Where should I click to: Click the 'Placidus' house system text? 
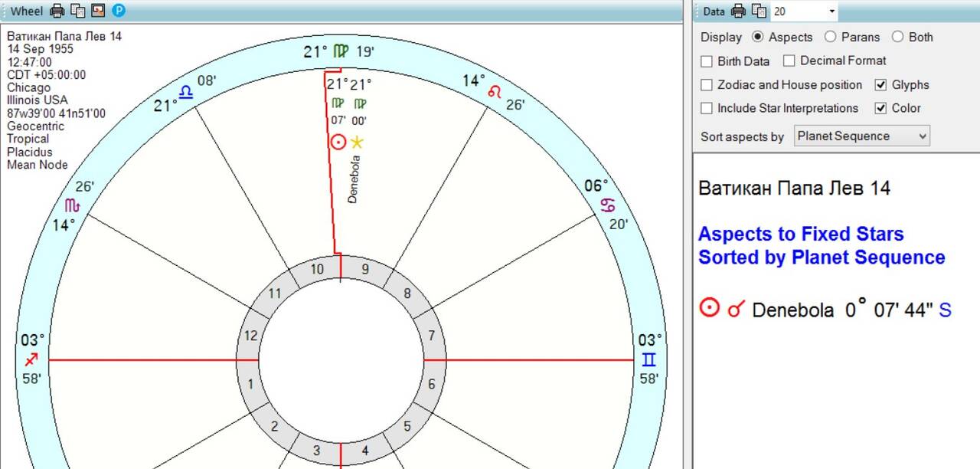pos(30,152)
